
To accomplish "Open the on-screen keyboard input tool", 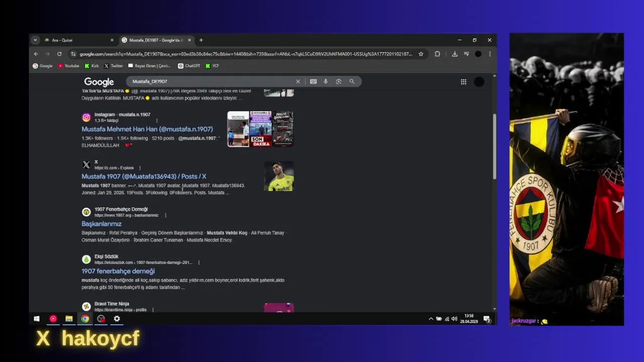I will click(x=313, y=81).
